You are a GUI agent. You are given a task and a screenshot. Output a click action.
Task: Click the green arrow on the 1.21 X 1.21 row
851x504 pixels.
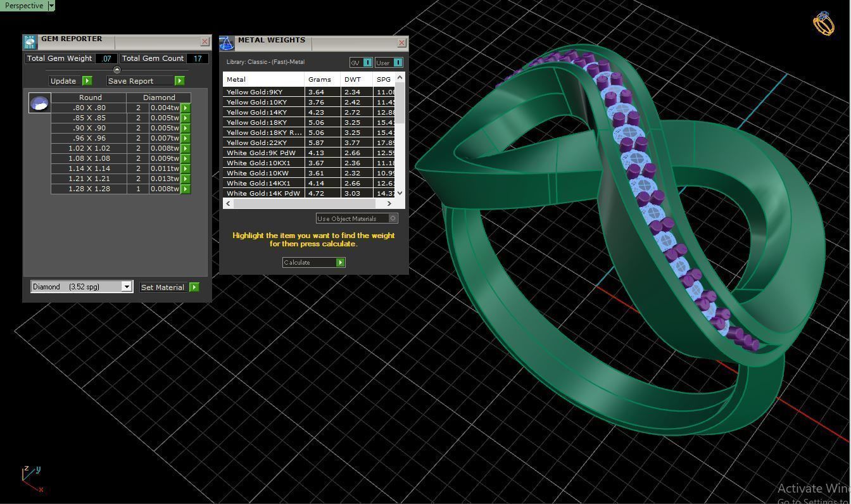point(186,179)
